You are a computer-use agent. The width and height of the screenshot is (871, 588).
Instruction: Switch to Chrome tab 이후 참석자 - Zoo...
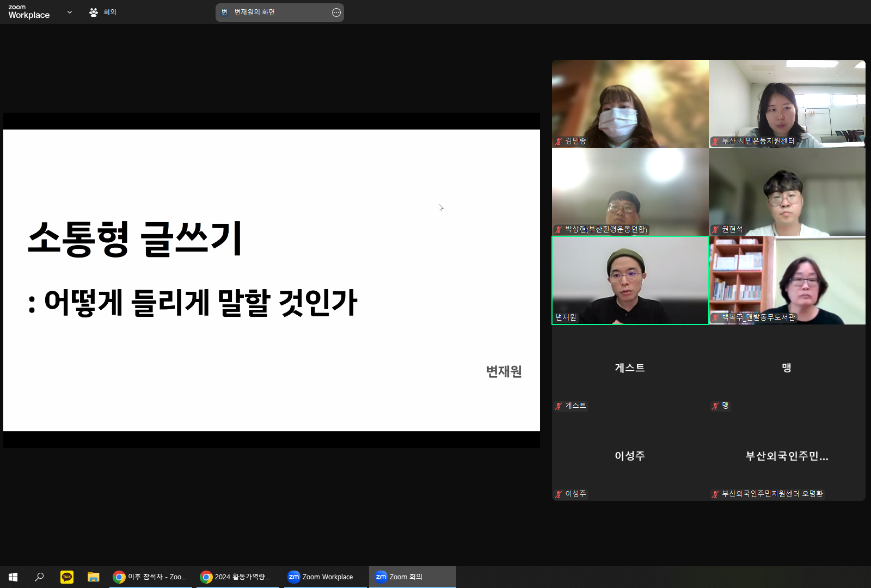coord(150,577)
